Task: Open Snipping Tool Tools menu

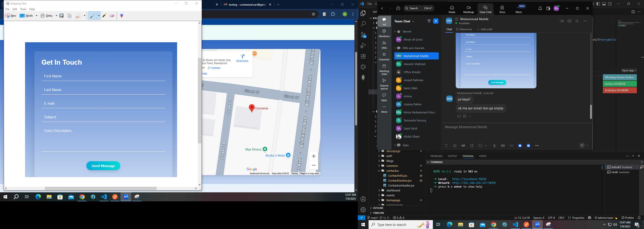Action: point(23,9)
